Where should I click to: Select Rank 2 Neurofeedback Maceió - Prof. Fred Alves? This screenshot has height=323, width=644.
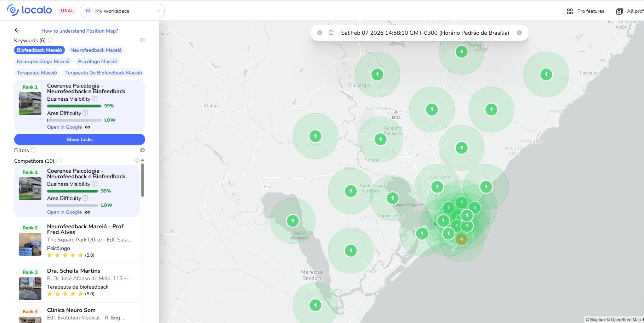pos(77,241)
